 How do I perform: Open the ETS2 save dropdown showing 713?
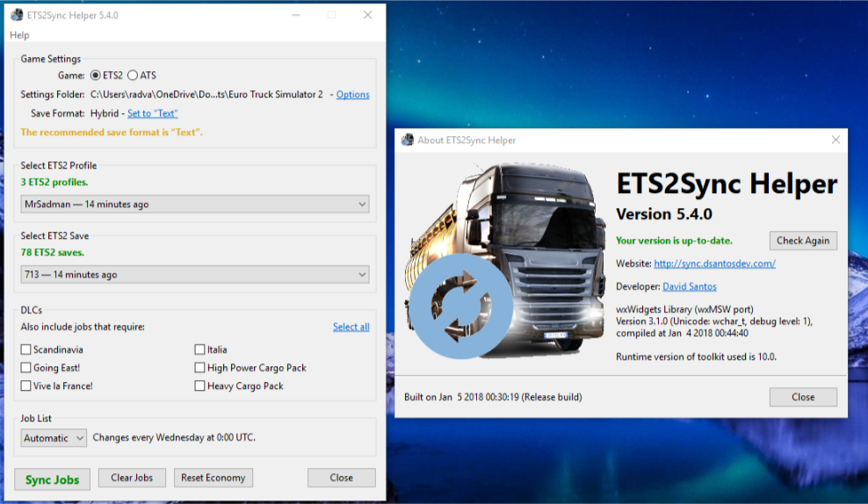coord(195,275)
